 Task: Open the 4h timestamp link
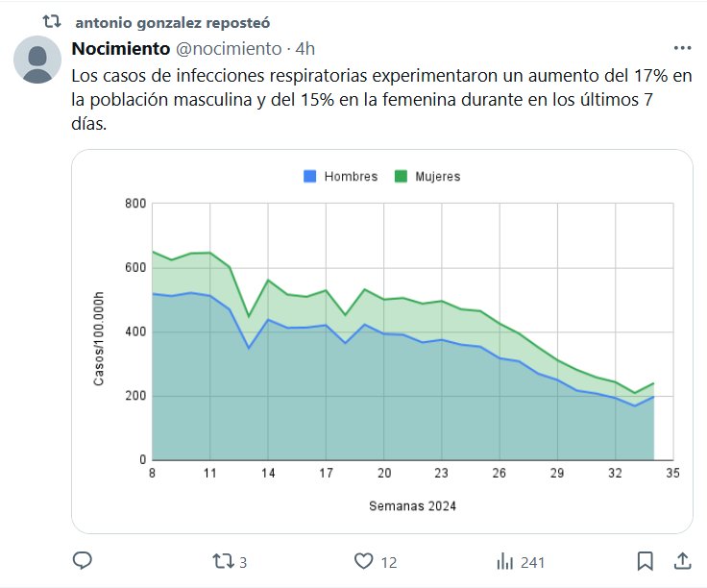point(305,48)
